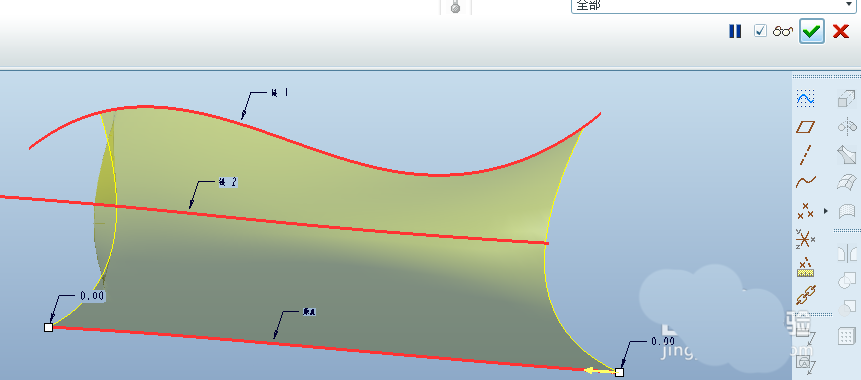Click the 原点 origin trajectory label
Viewport: 861px width, 380px height.
(x=309, y=311)
